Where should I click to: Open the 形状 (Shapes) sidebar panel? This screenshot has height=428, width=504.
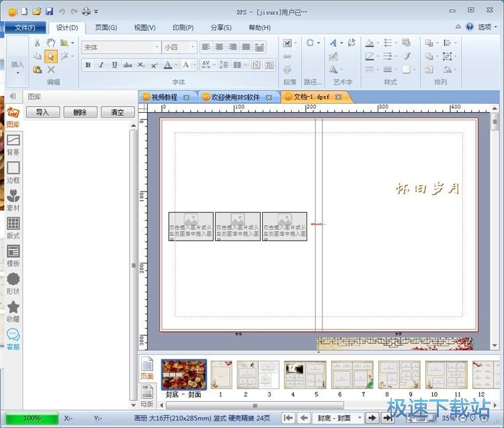click(13, 283)
